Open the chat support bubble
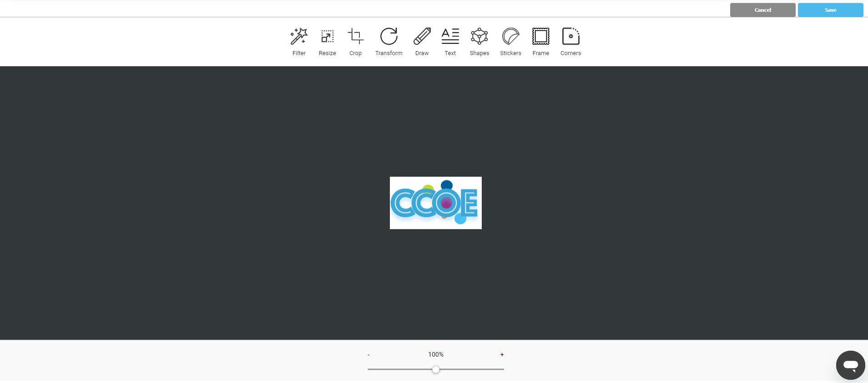Viewport: 868px width, 383px height. coord(850,365)
